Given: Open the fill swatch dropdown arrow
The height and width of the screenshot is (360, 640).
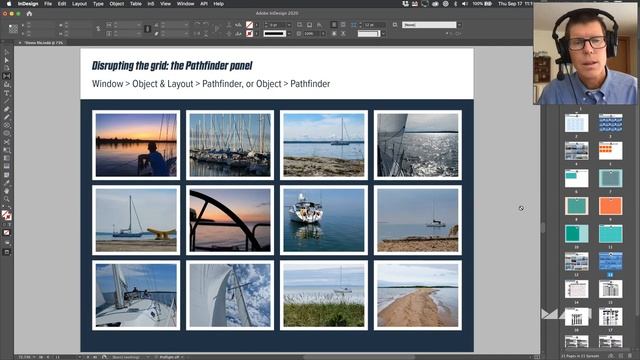Looking at the screenshot, I should (x=256, y=25).
